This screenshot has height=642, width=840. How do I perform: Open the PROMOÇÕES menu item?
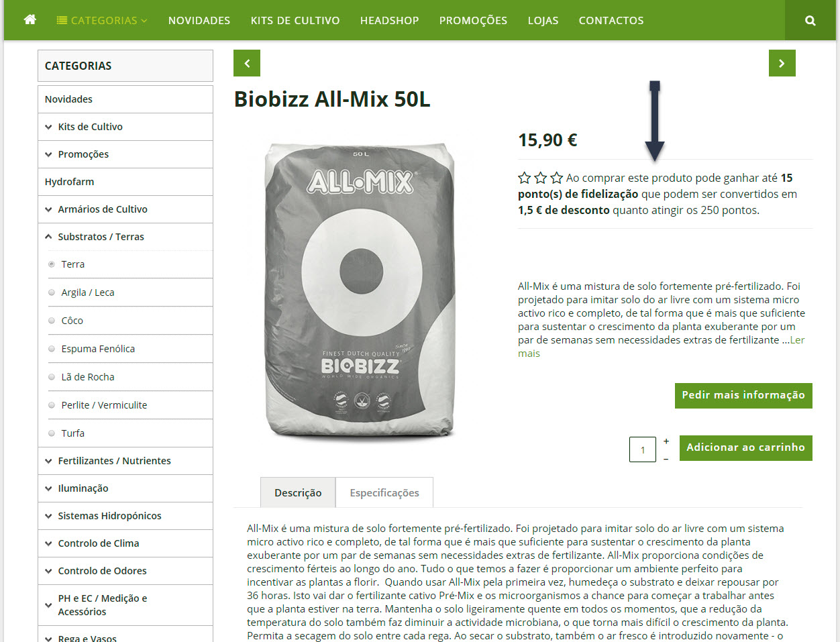[473, 20]
